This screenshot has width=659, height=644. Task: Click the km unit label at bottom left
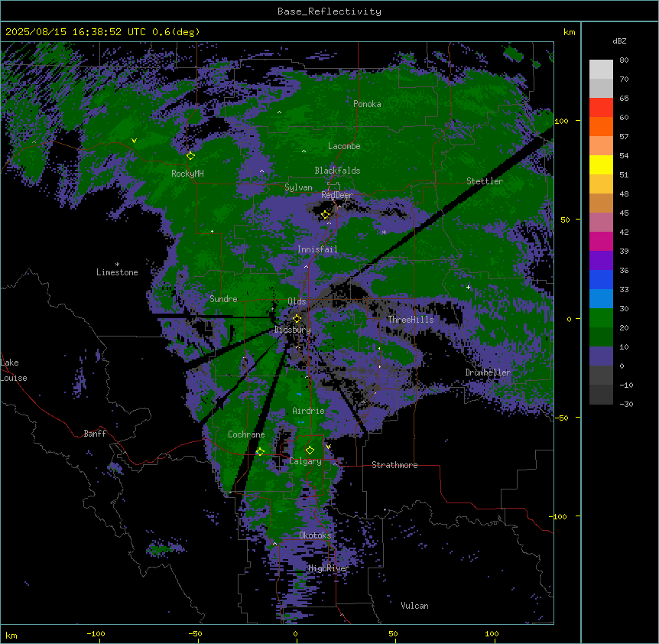[x=11, y=635]
